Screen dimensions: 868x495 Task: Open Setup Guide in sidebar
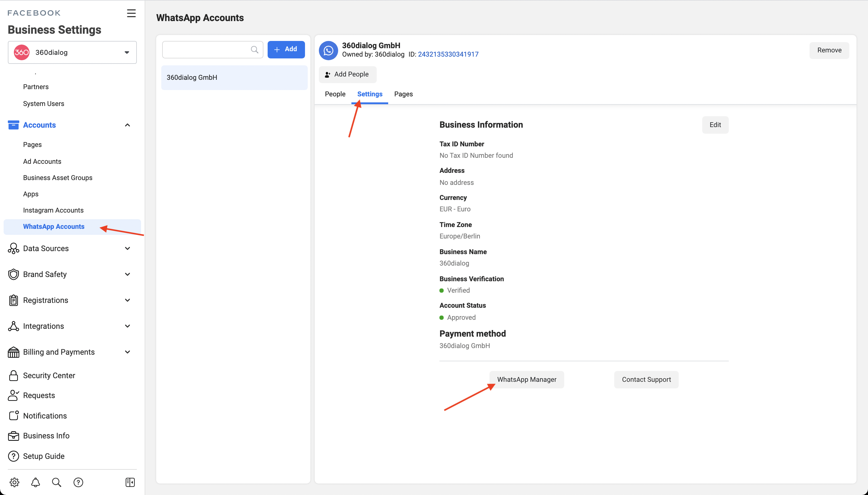[x=44, y=456]
